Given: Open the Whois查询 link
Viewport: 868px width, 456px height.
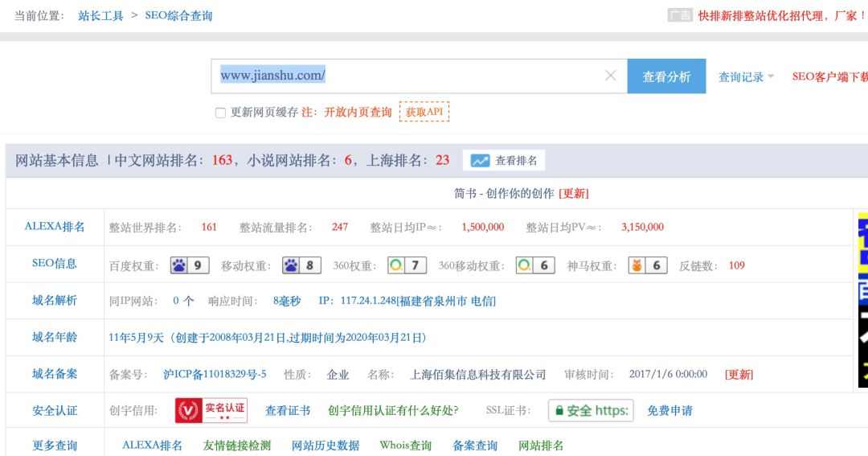Looking at the screenshot, I should coord(405,446).
